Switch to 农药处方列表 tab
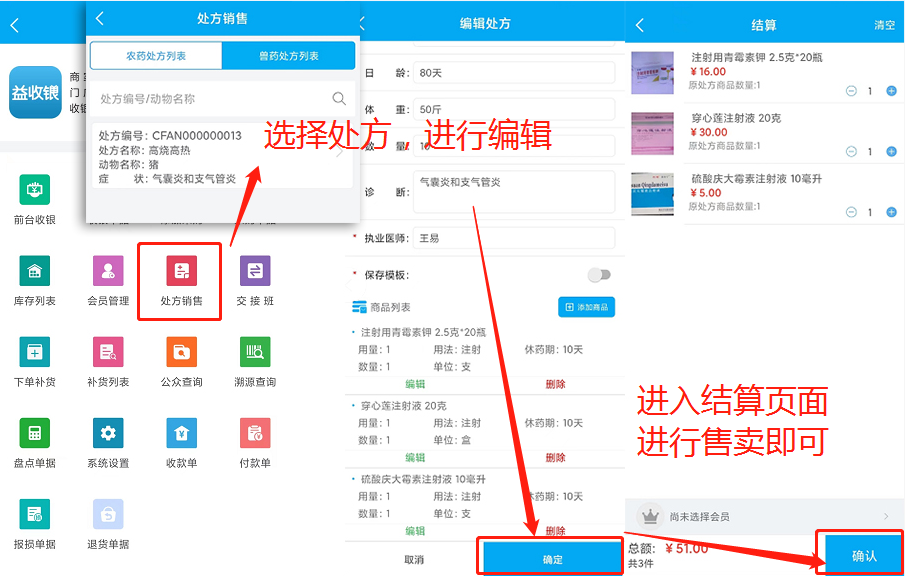 (156, 56)
